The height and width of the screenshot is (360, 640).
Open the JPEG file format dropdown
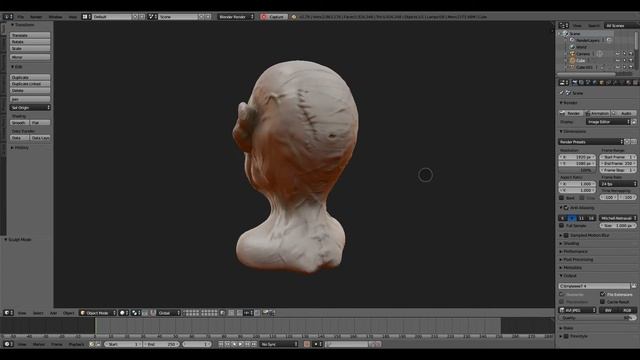577,310
